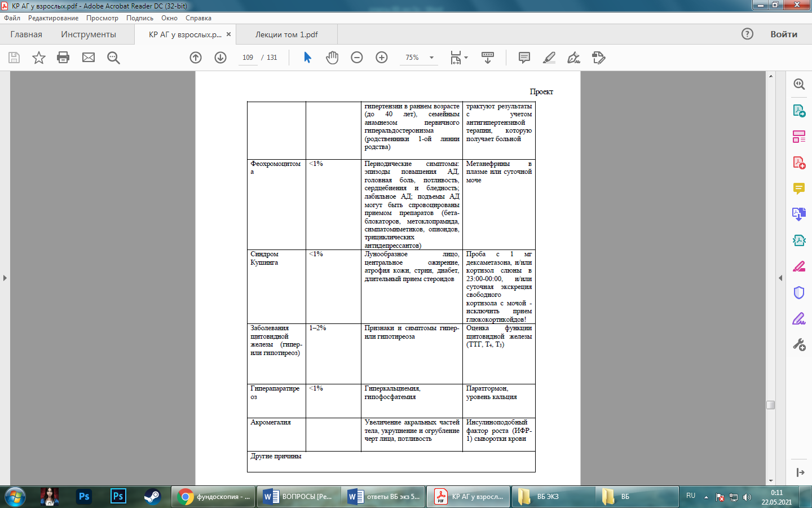Click the scrollbar up arrow
The image size is (812, 508).
[x=770, y=76]
